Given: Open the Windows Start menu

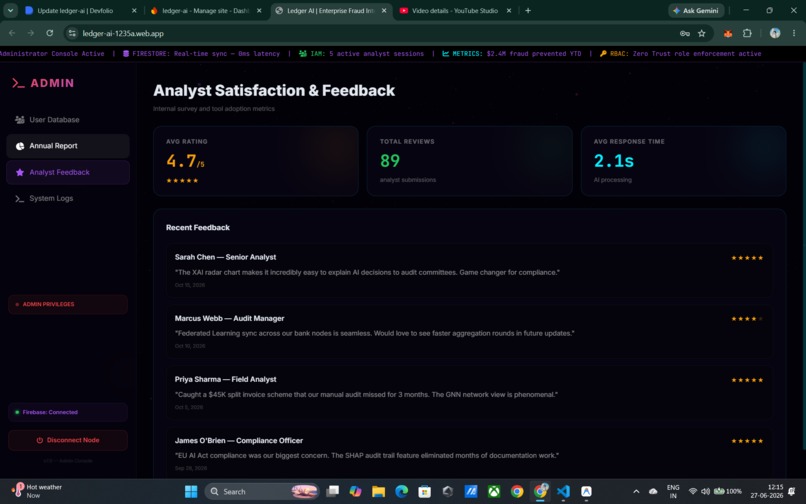Looking at the screenshot, I should 191,492.
